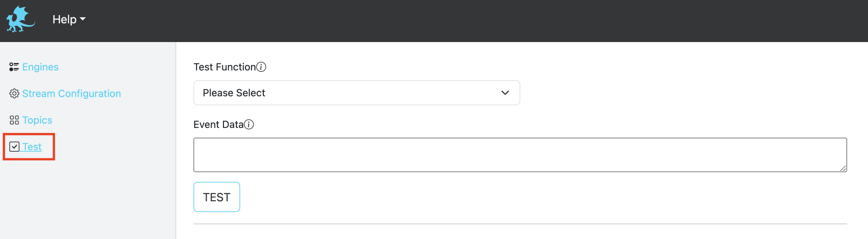Click the Stream Configuration gear icon
This screenshot has width=868, height=239.
[x=14, y=93]
